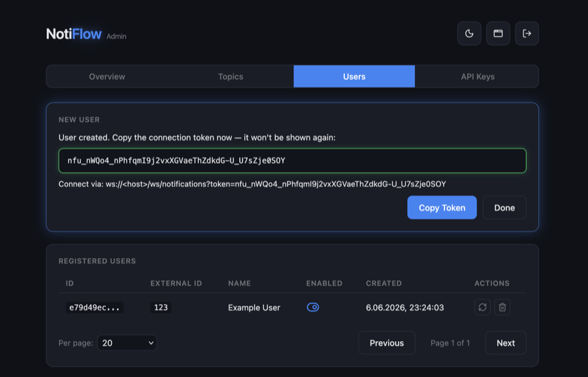Disable the Example User enabled switch
Screen dimensions: 588x377
point(313,307)
